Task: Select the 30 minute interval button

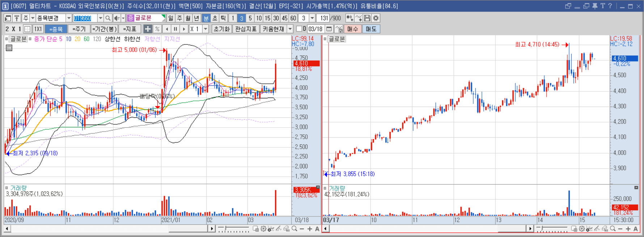Action: (x=276, y=18)
